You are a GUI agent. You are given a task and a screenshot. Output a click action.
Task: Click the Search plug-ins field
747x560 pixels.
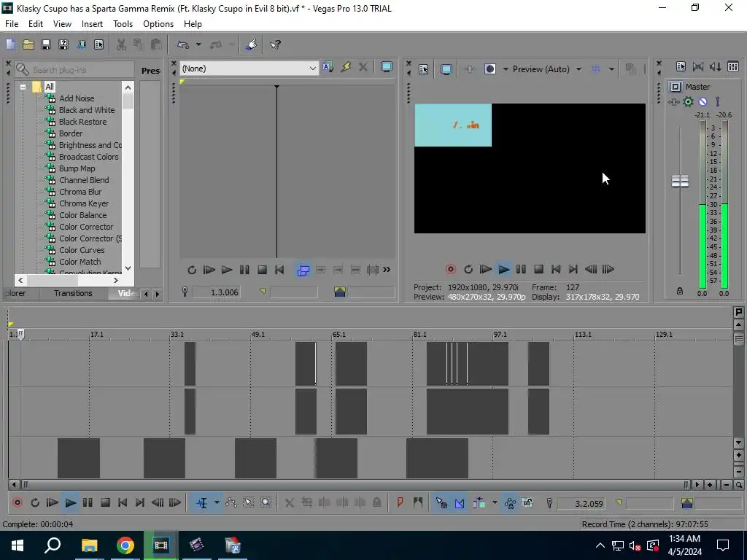coord(74,70)
